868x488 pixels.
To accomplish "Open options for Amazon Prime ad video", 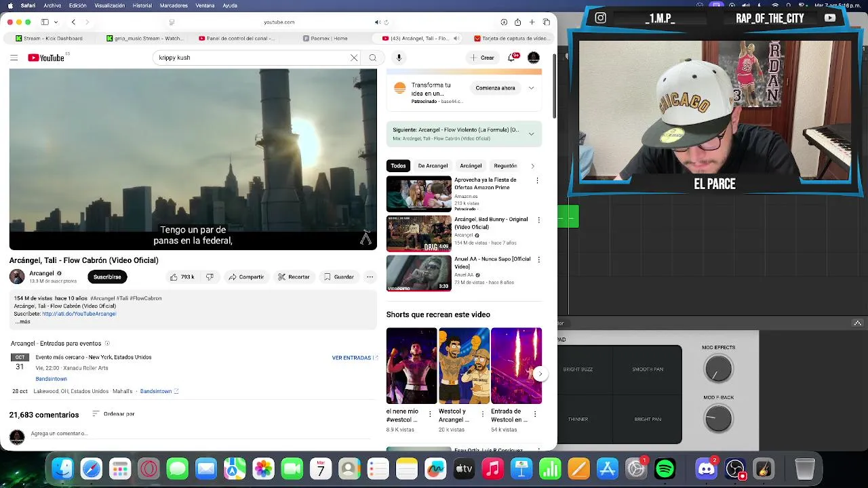I will pos(537,181).
